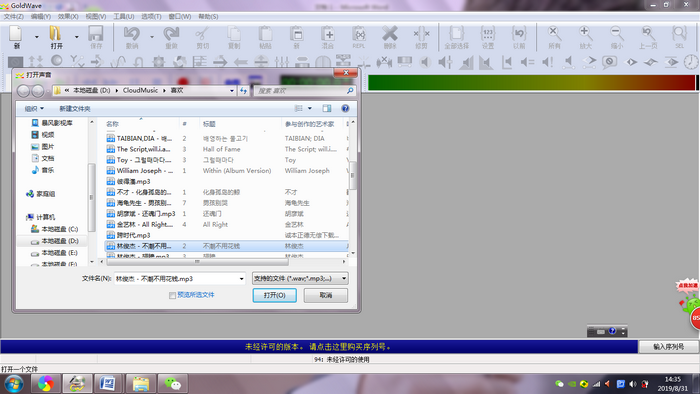Viewport: 700px width, 394px height.
Task: Click the Windows Start button
Action: coord(14,384)
